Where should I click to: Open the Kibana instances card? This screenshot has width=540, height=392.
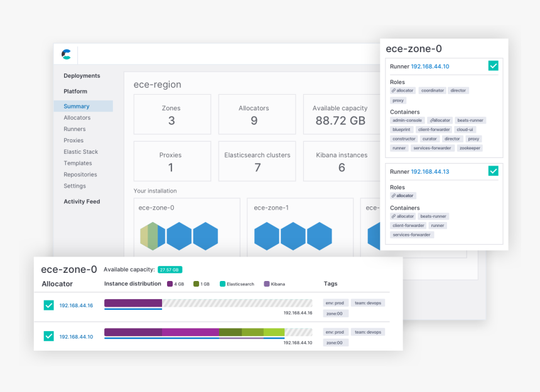(342, 161)
